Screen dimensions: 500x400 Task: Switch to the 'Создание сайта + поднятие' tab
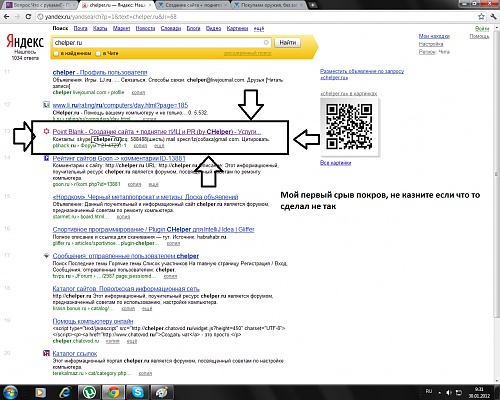pyautogui.click(x=193, y=5)
